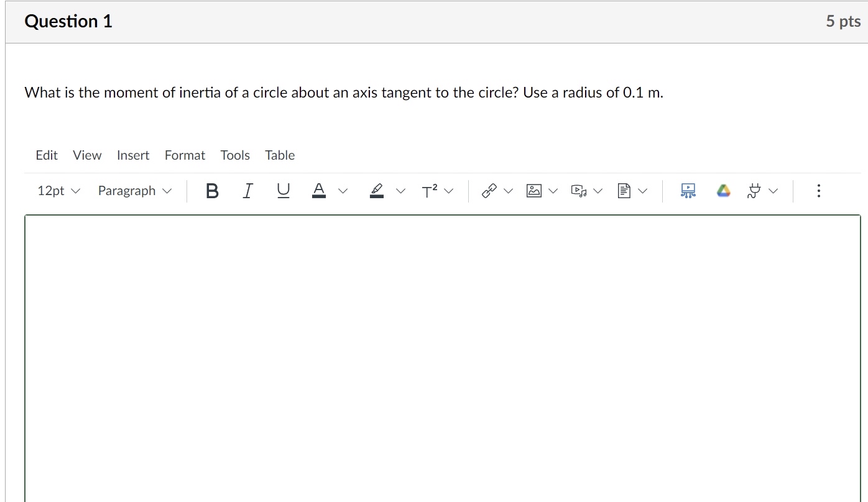Expand the document options arrow
This screenshot has width=868, height=502.
(643, 191)
